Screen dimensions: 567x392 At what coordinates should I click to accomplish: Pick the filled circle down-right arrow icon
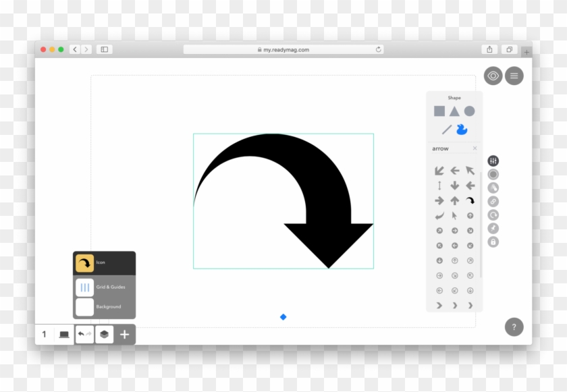pos(470,231)
